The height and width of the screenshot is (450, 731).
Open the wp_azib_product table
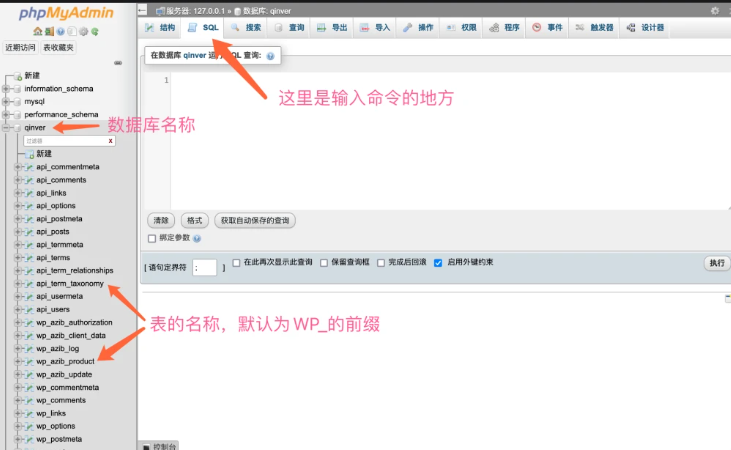pos(65,361)
